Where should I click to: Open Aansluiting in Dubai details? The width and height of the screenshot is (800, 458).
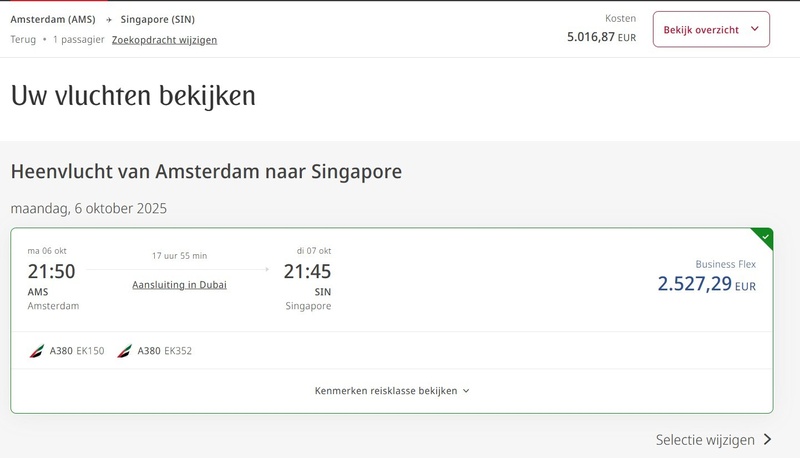[x=179, y=285]
